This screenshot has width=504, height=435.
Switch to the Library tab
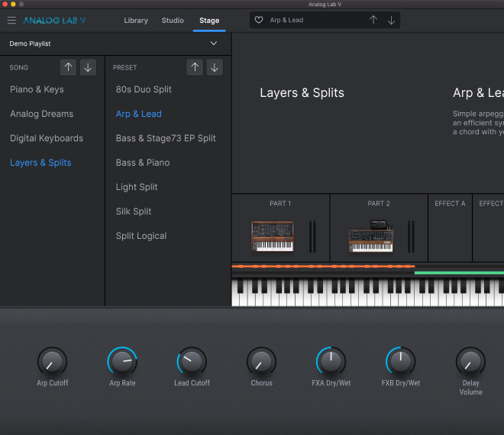136,21
